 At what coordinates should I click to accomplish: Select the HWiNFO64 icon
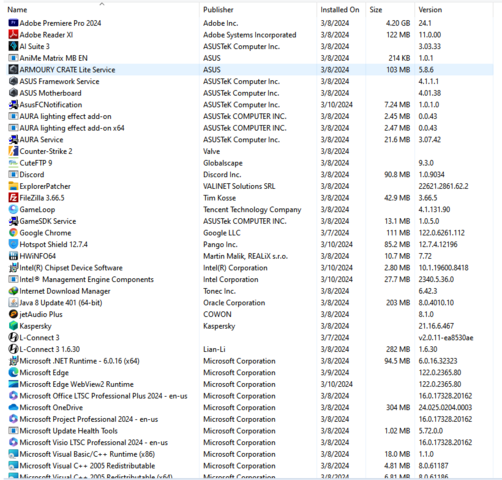click(x=13, y=256)
